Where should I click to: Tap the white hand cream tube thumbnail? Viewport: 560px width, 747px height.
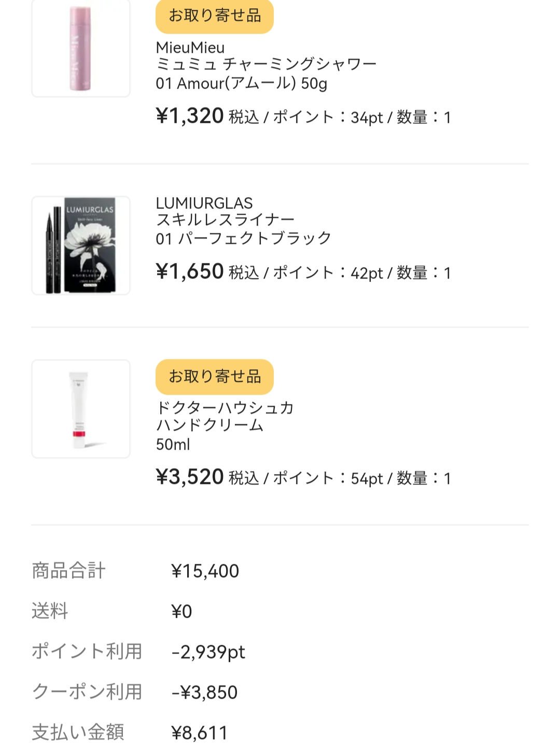81,409
